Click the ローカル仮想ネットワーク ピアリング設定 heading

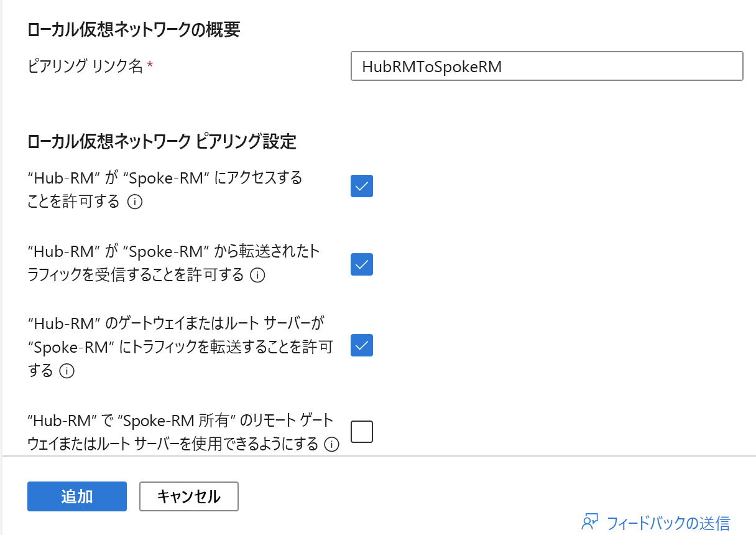pyautogui.click(x=162, y=142)
